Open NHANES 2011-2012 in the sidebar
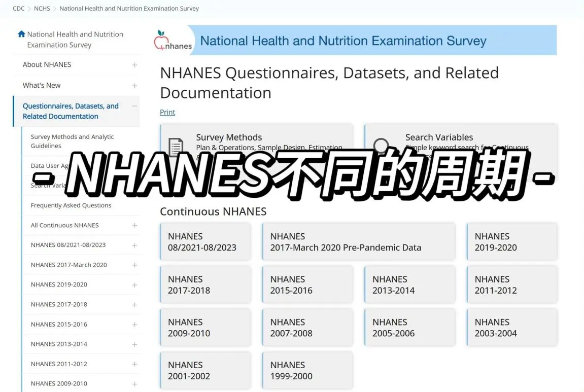The image size is (584, 392). [x=59, y=364]
